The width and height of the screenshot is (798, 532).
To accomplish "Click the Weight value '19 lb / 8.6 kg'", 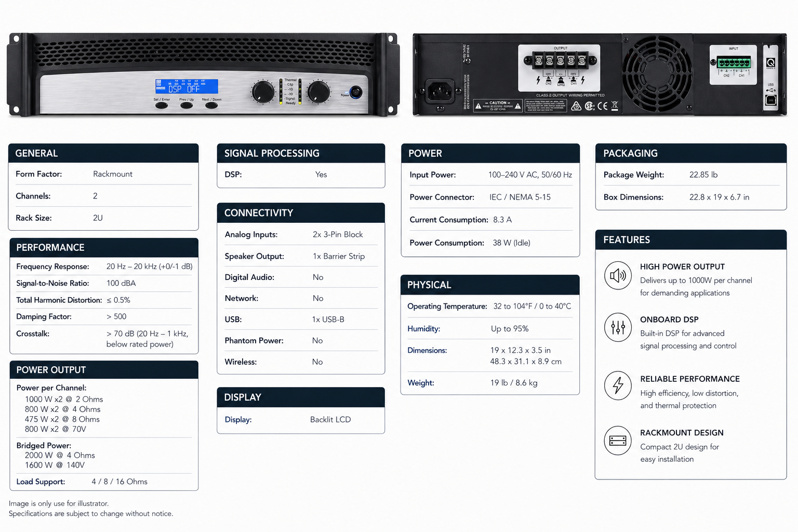I will coord(514,383).
